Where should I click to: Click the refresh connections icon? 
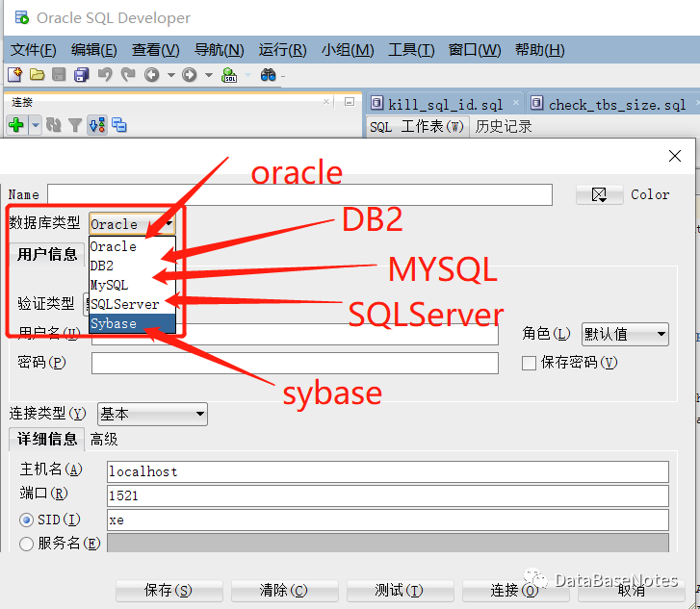pyautogui.click(x=54, y=125)
